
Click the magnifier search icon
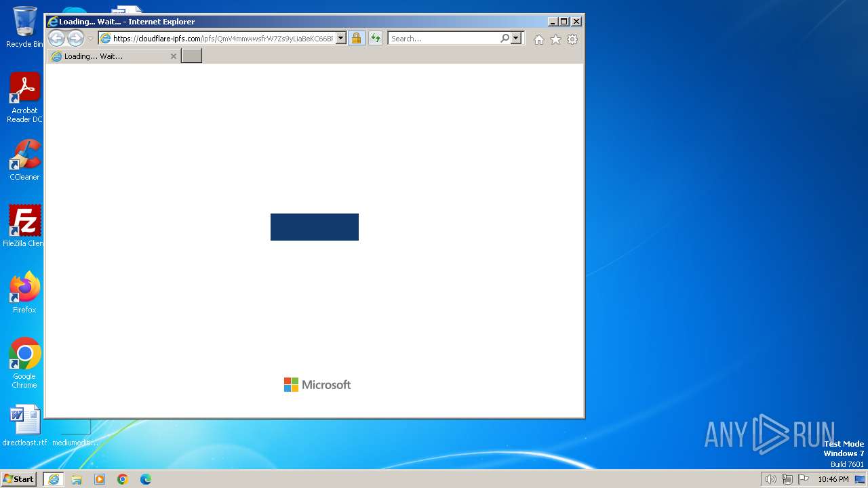(505, 39)
